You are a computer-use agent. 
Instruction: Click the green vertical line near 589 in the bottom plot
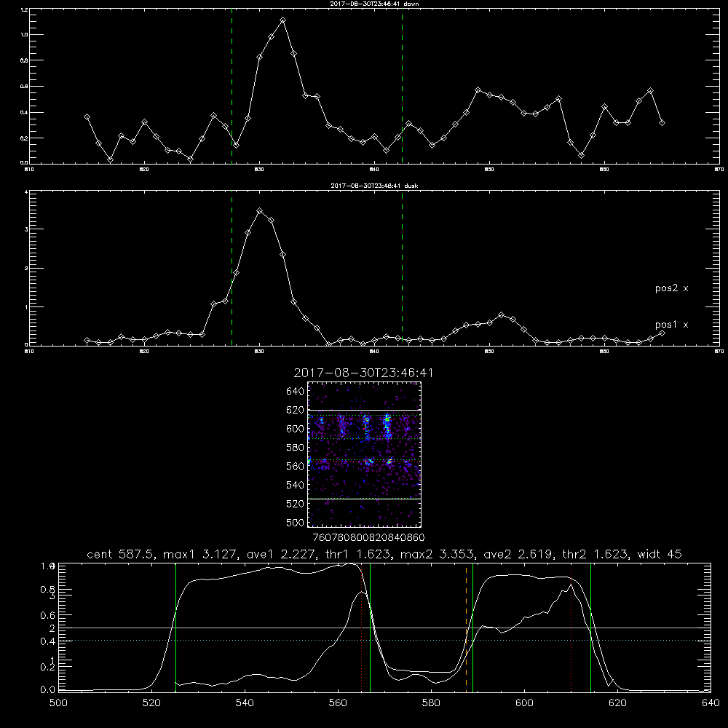pos(472,628)
